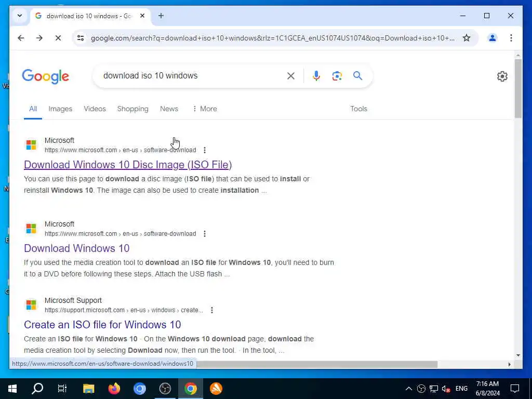Bookmark this page with the star icon

pyautogui.click(x=467, y=37)
